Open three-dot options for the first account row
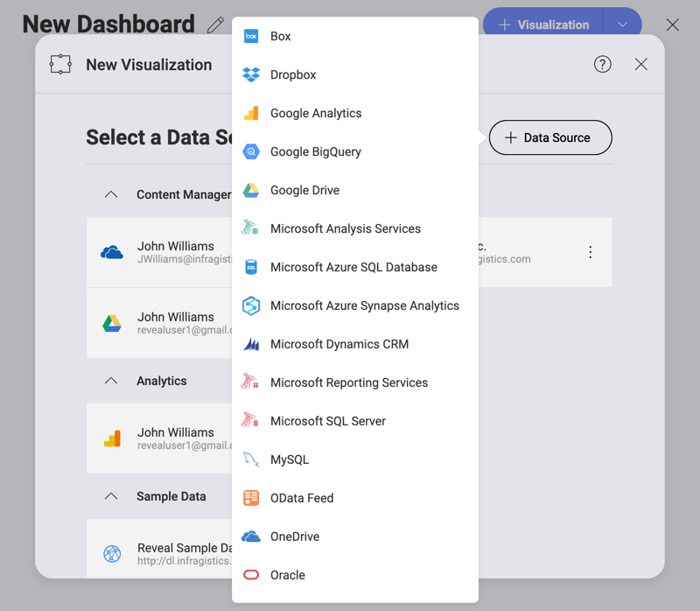 click(590, 252)
